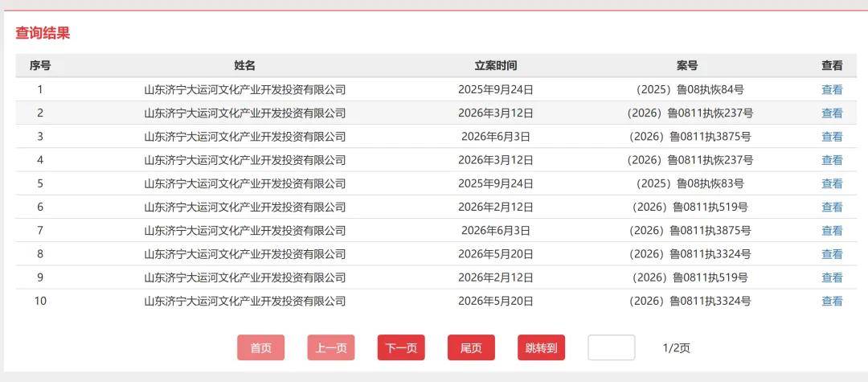Click date 2026年6月3日 in row 7
The height and width of the screenshot is (382, 868).
coord(495,230)
